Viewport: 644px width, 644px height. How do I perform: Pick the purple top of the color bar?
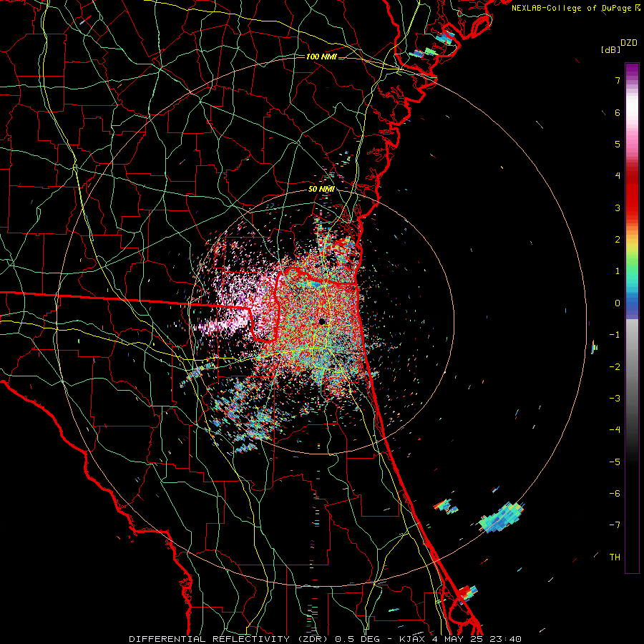pos(632,70)
